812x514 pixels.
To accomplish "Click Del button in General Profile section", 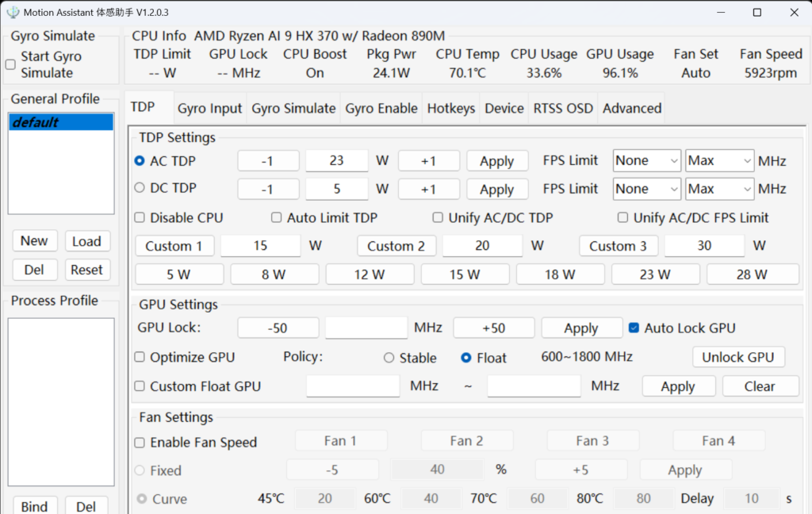I will point(35,270).
